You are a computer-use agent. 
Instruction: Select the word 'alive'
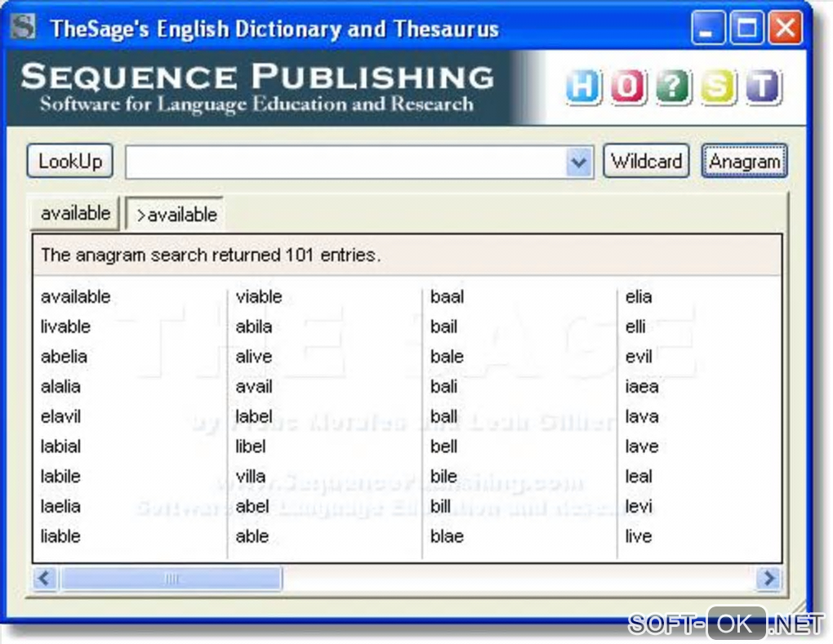pos(253,356)
